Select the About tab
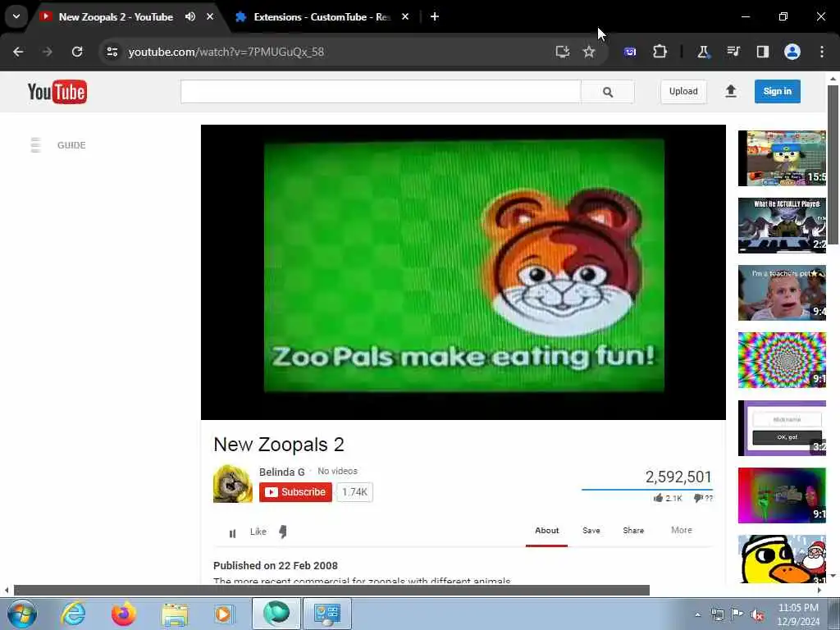Viewport: 840px width, 630px height. [x=547, y=531]
